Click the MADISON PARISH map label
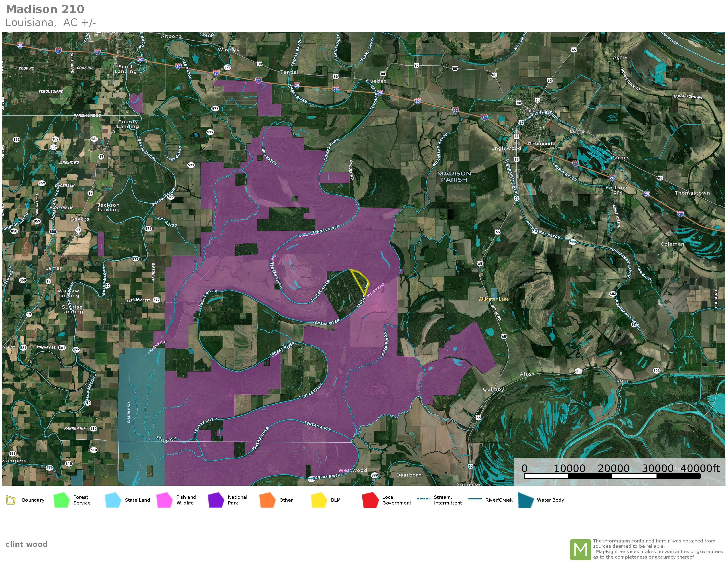The width and height of the screenshot is (728, 563). [454, 176]
